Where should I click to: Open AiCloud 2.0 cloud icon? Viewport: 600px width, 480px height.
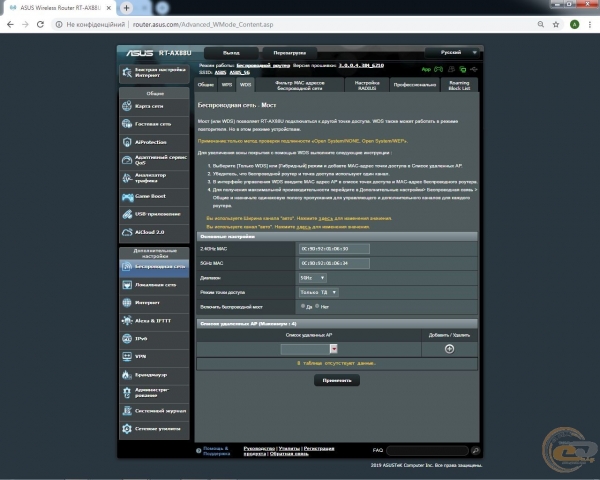[127, 232]
